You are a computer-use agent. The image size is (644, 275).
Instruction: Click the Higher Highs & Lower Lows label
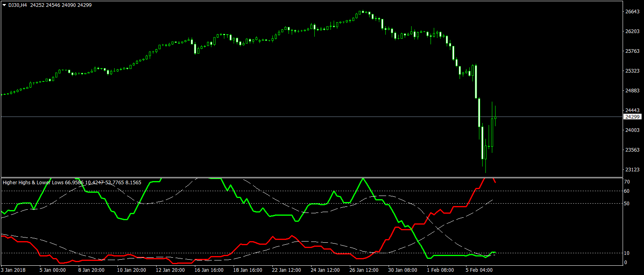point(33,183)
